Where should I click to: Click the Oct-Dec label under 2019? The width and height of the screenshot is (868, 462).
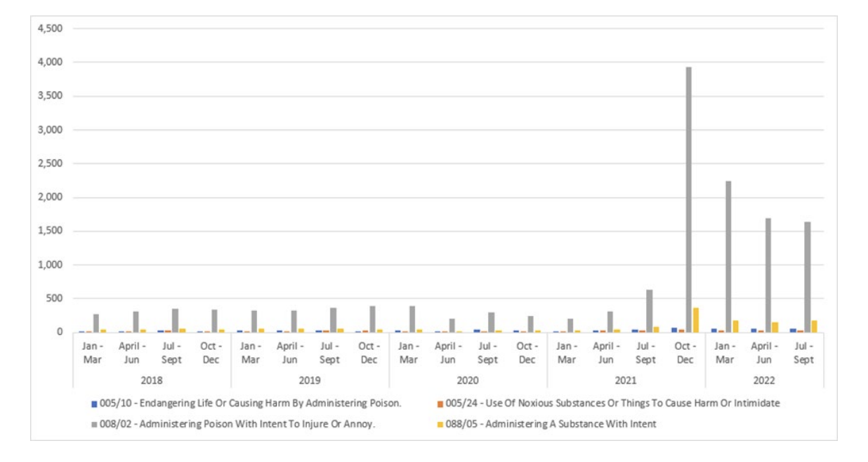click(x=369, y=355)
